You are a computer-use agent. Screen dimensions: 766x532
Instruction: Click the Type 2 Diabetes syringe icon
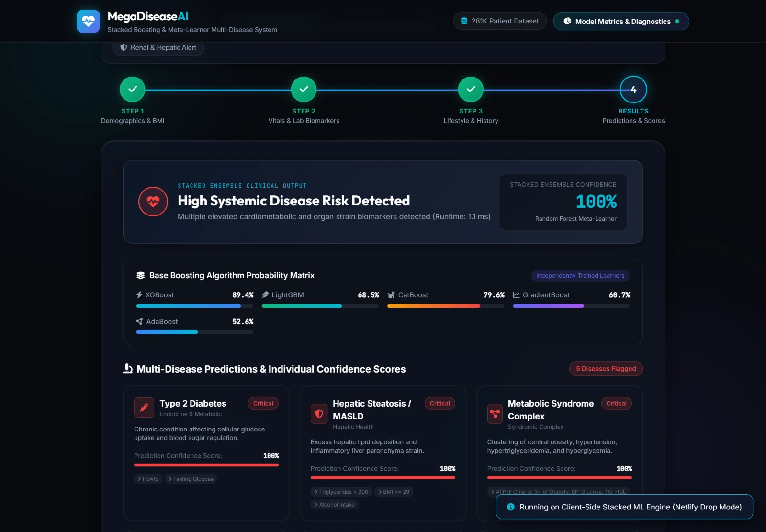click(144, 407)
